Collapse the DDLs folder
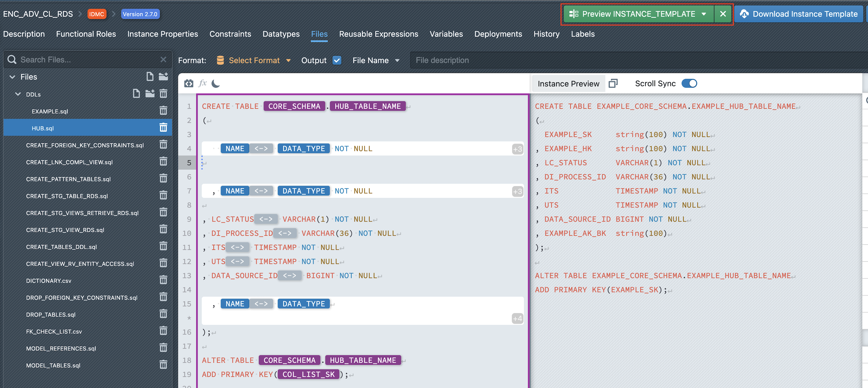This screenshot has height=388, width=868. coord(18,94)
